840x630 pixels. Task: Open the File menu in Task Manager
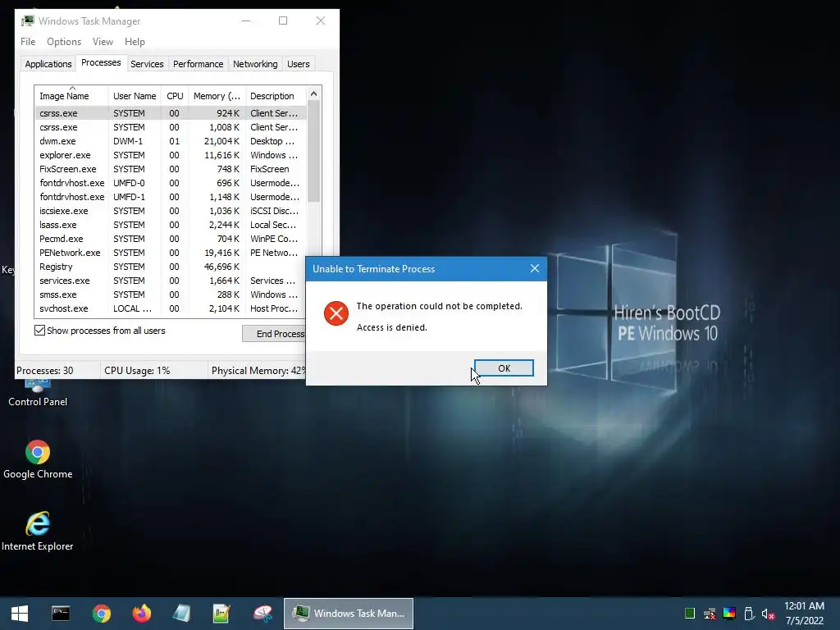(28, 42)
